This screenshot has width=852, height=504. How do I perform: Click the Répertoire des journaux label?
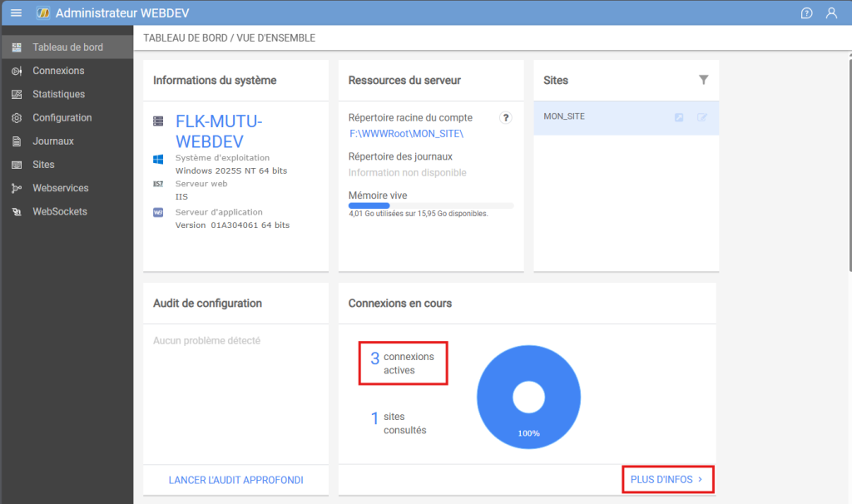pos(400,156)
